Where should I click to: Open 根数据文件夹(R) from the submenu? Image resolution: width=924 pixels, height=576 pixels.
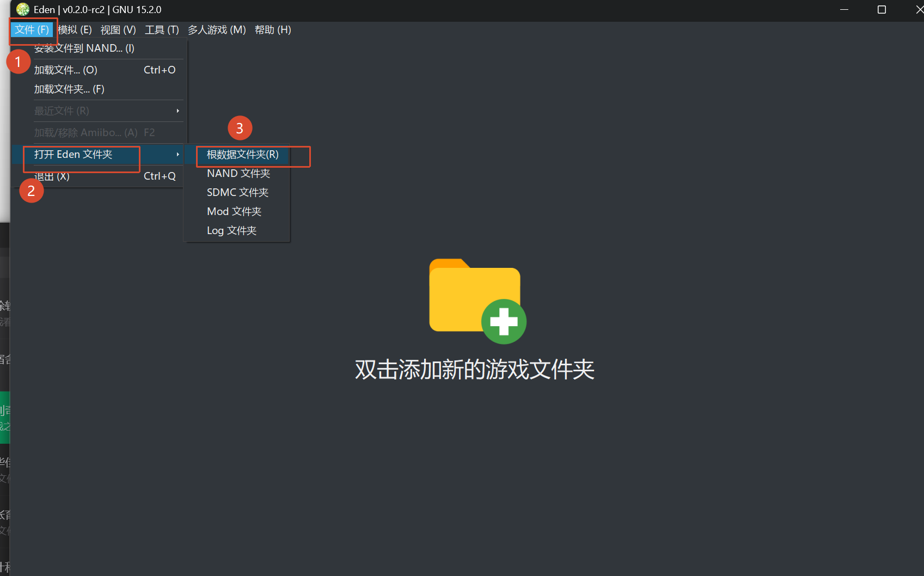237,155
